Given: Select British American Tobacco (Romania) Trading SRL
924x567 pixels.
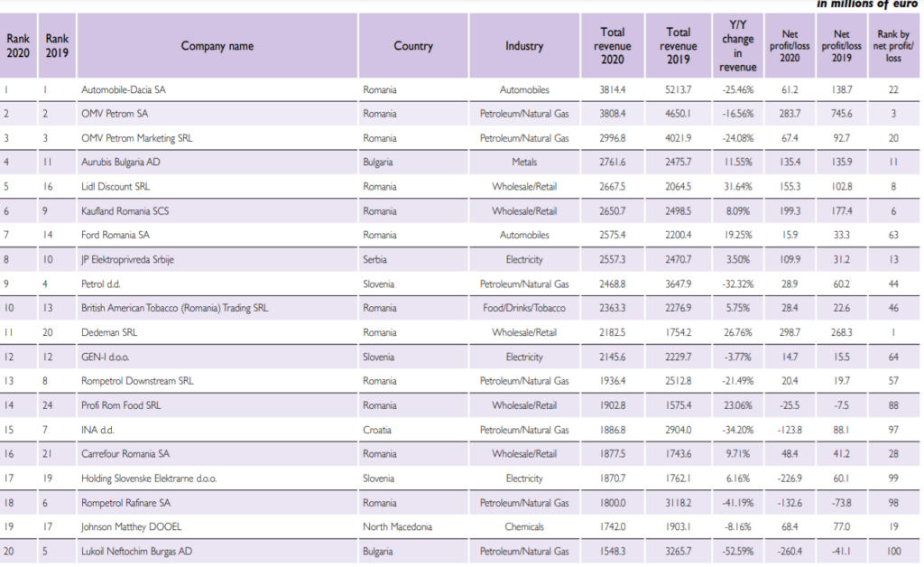Looking at the screenshot, I should 174,308.
